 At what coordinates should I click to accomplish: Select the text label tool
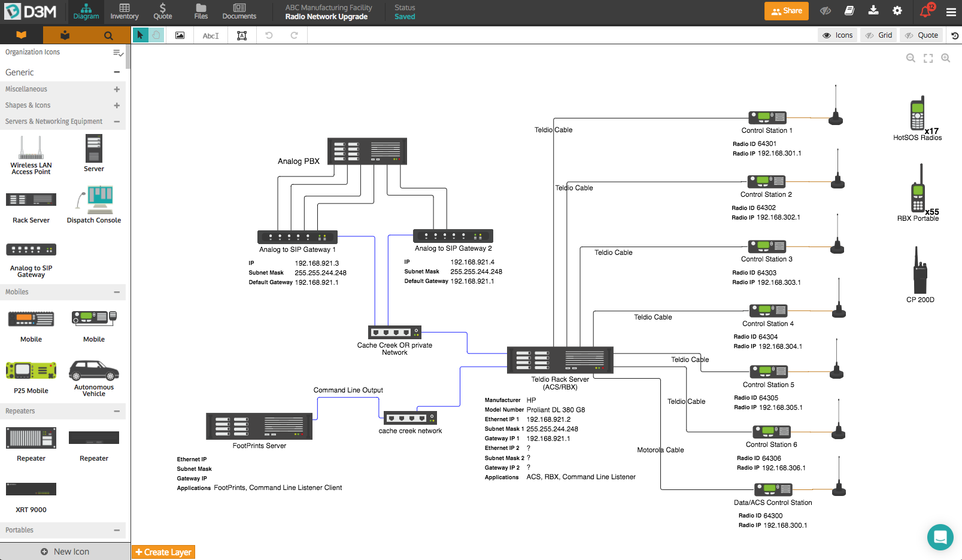coord(211,36)
